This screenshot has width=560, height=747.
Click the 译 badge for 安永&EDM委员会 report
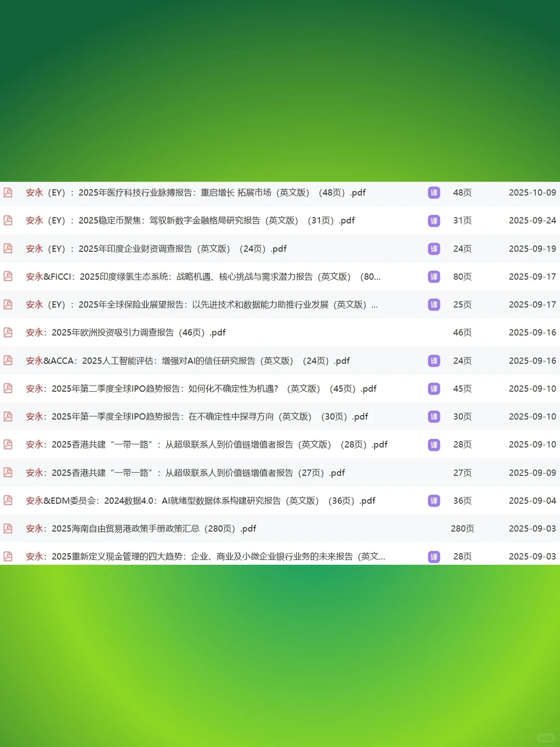tap(434, 501)
